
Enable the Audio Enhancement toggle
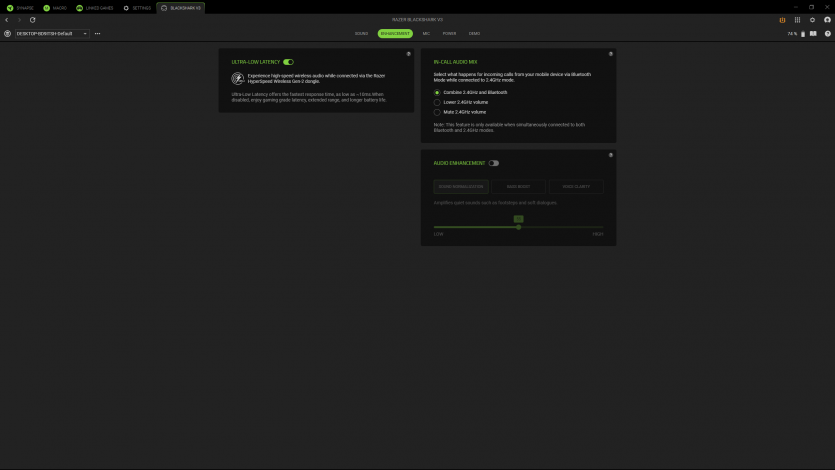pos(494,163)
